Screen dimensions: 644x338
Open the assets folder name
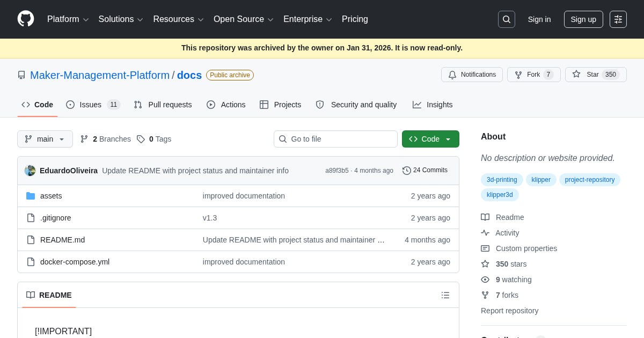(51, 196)
